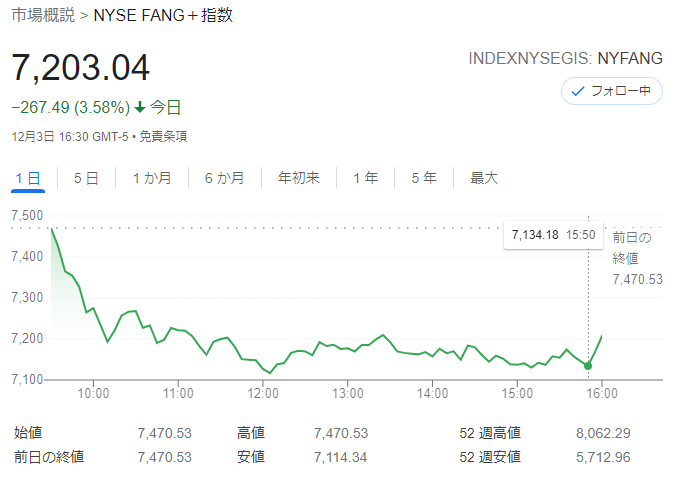The image size is (677, 480).
Task: Switch to the 1か月 chart tab
Action: click(152, 178)
